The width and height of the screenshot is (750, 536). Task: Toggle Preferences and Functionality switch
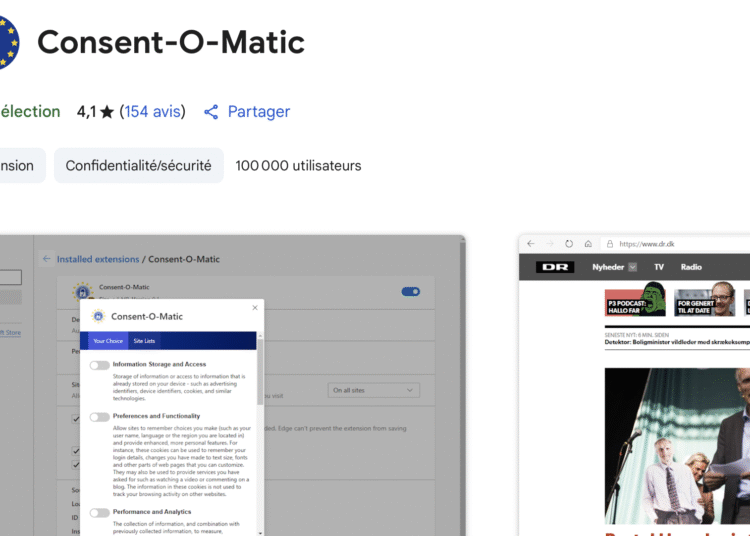point(99,417)
